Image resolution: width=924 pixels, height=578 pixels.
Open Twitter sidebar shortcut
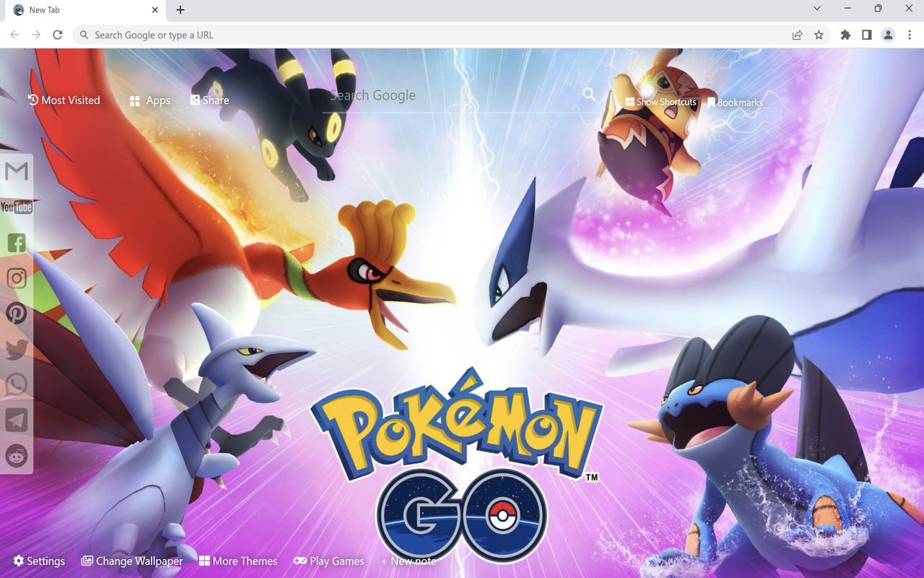point(17,350)
